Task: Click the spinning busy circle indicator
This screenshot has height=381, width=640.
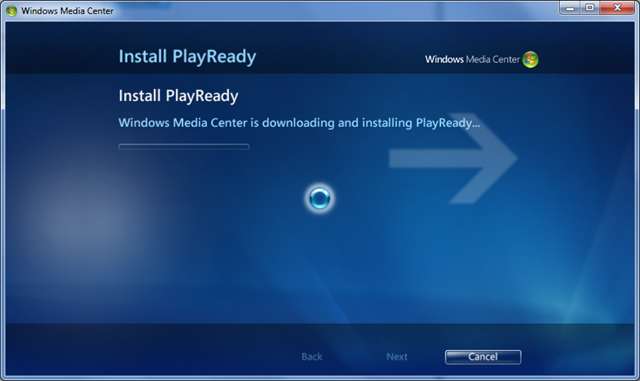Action: coord(320,198)
